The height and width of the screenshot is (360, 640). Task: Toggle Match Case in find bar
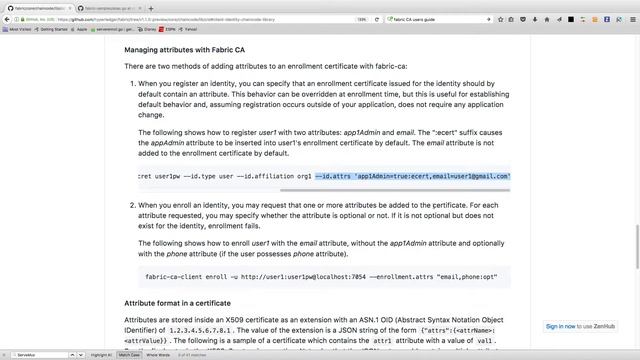tap(129, 355)
